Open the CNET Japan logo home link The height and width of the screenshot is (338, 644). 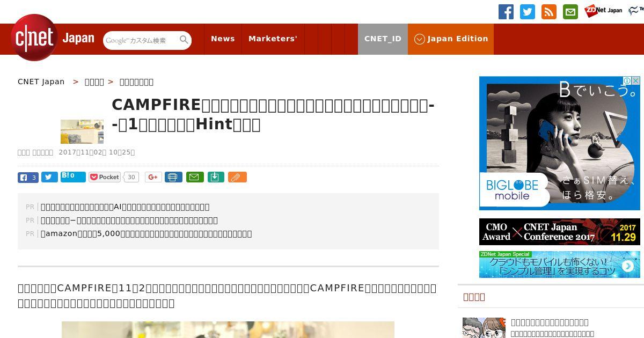pyautogui.click(x=52, y=38)
